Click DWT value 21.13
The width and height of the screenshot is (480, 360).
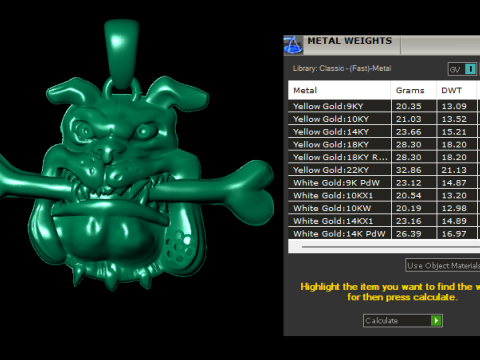454,170
